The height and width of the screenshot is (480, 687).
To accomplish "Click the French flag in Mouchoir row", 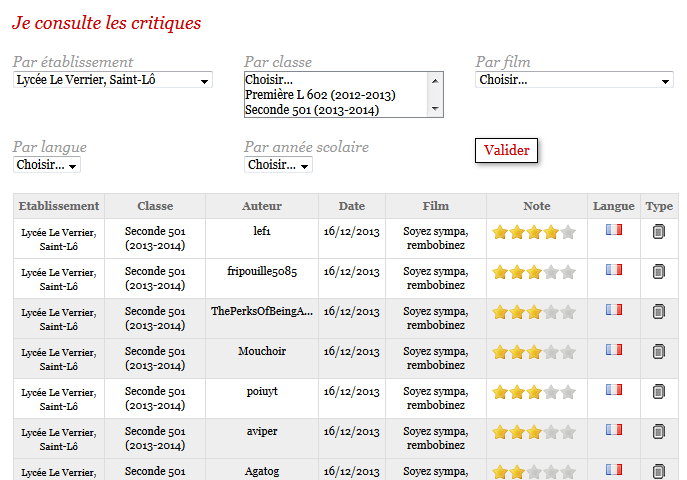I will point(614,349).
